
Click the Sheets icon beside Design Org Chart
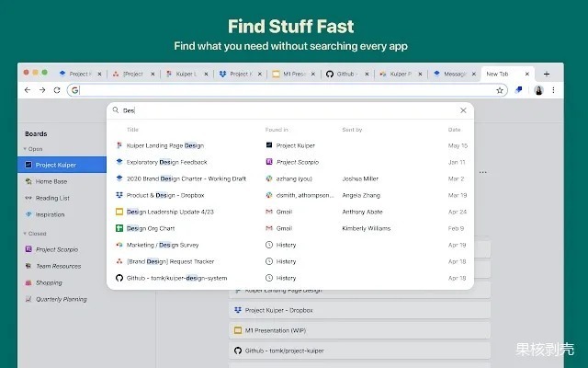[119, 228]
